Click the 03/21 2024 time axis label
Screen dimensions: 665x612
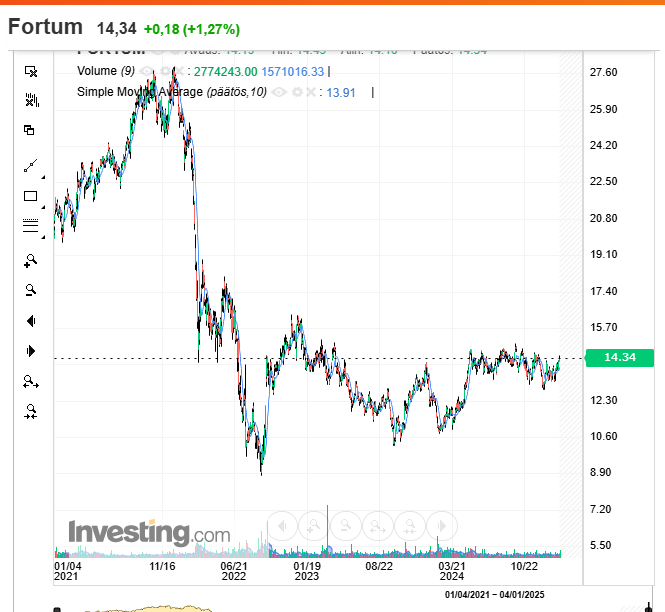click(452, 571)
